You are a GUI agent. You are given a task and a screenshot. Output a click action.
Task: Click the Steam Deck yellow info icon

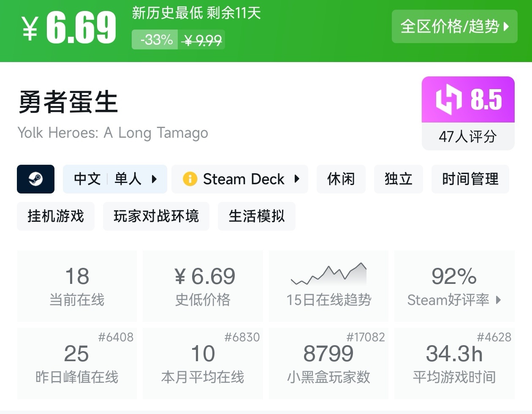(x=190, y=179)
